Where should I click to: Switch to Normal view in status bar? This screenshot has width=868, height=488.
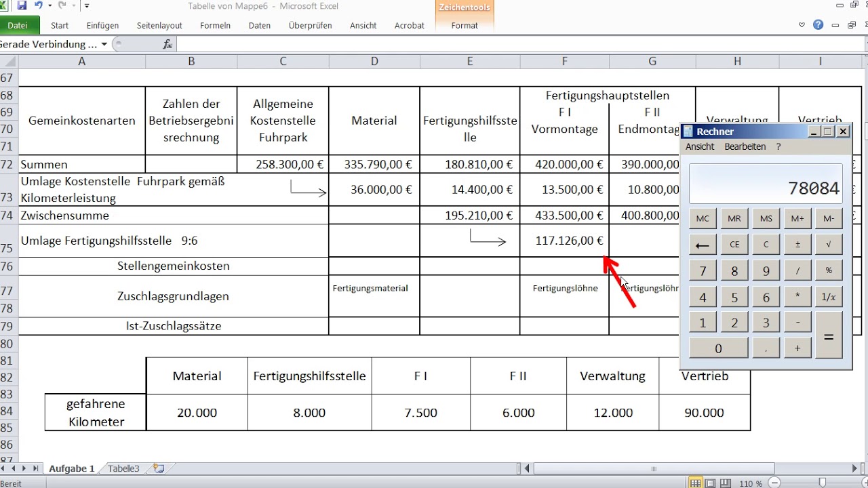695,483
